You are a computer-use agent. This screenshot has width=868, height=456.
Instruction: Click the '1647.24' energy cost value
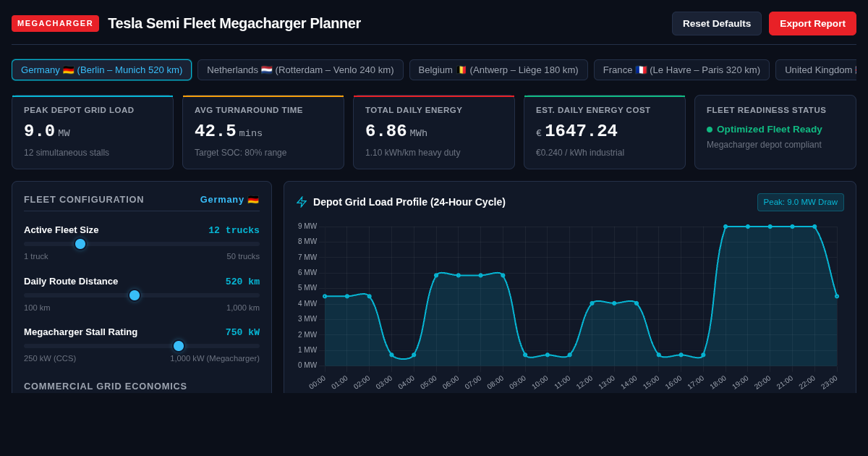(581, 131)
